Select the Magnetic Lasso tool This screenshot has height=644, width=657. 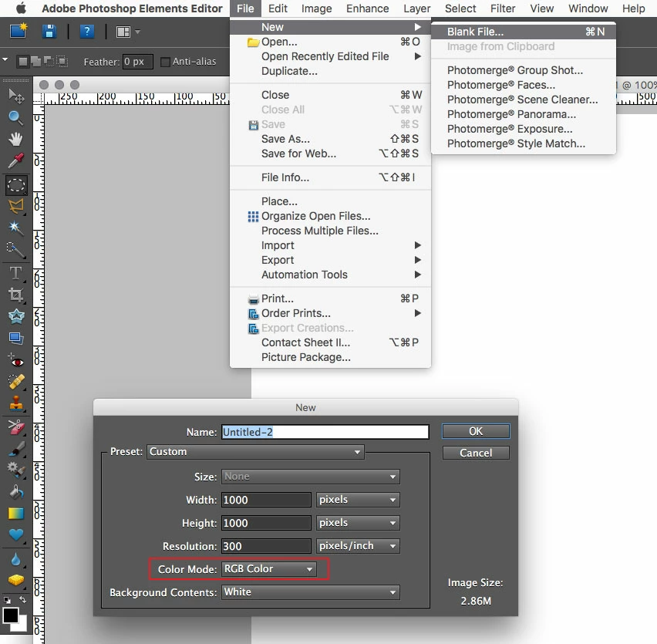pyautogui.click(x=16, y=206)
